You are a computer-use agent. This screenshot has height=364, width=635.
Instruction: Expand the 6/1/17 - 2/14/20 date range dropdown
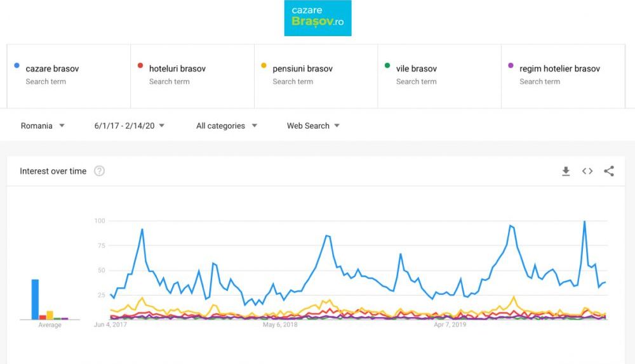[130, 126]
